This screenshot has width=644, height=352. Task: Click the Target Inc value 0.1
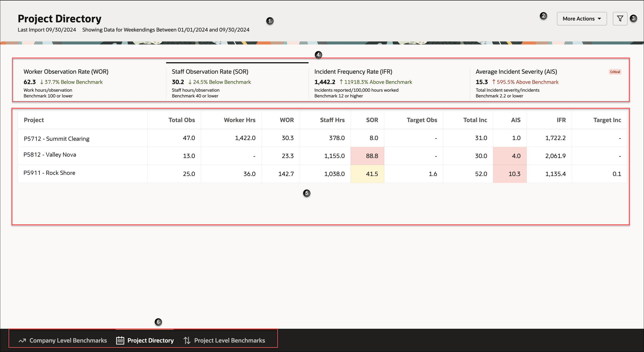(x=617, y=174)
